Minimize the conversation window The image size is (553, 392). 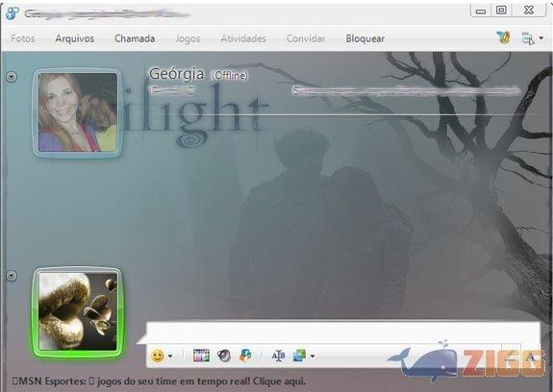(481, 11)
